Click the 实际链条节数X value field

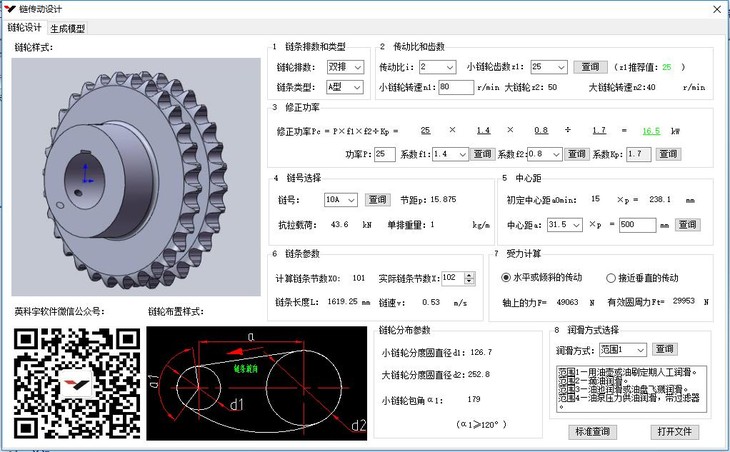[453, 278]
